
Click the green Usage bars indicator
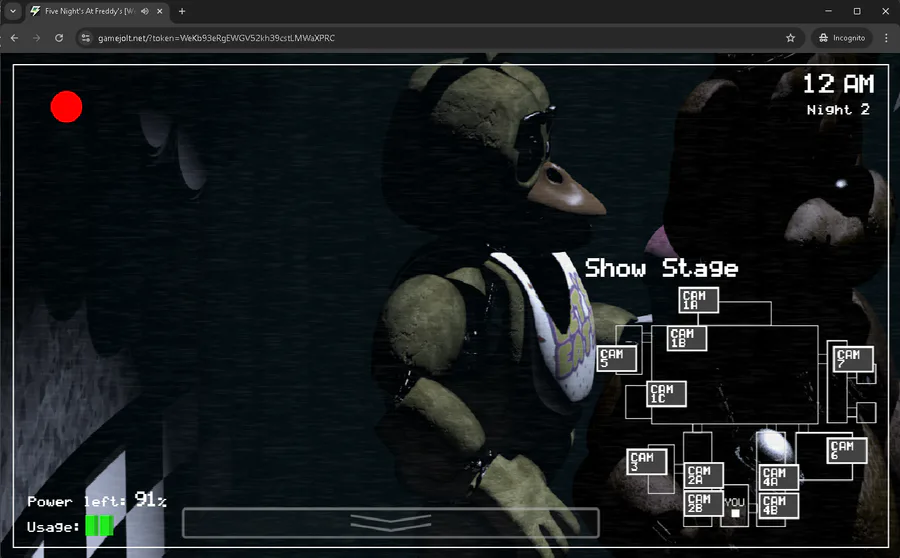click(x=99, y=526)
